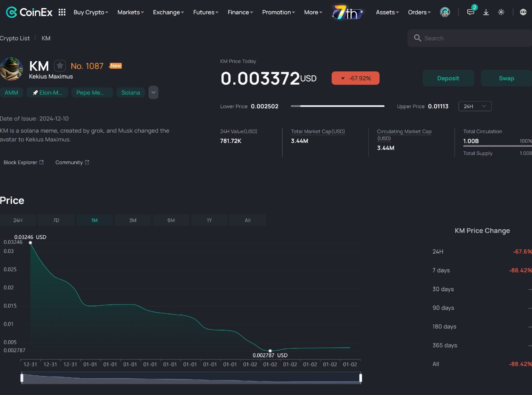This screenshot has width=532, height=395.
Task: Select the 1M chart range
Action: 94,220
